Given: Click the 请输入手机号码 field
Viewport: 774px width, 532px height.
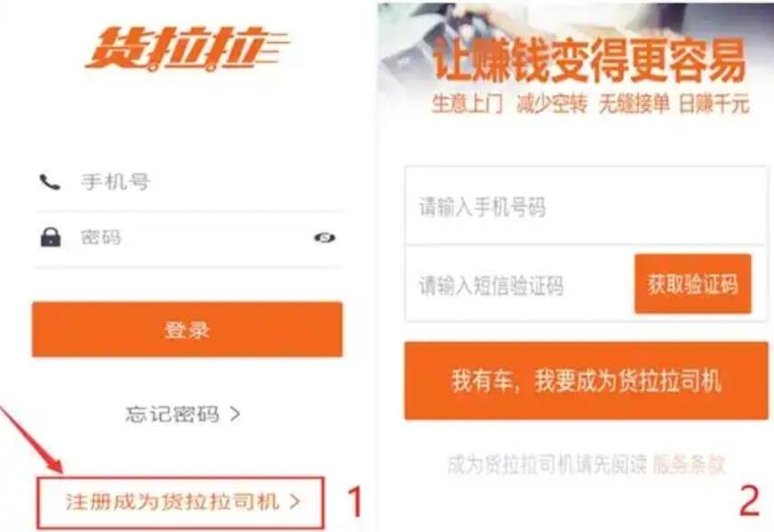Looking at the screenshot, I should click(586, 206).
